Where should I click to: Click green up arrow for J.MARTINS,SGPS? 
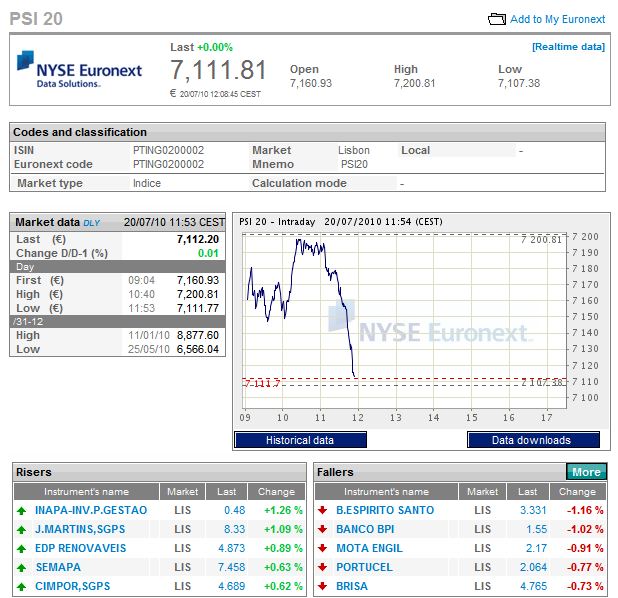pyautogui.click(x=22, y=529)
